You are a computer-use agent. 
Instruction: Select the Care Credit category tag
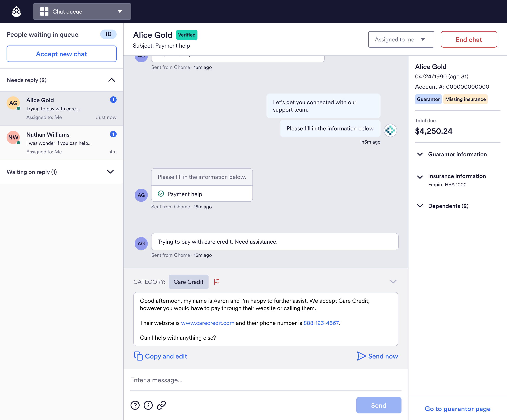(x=188, y=282)
